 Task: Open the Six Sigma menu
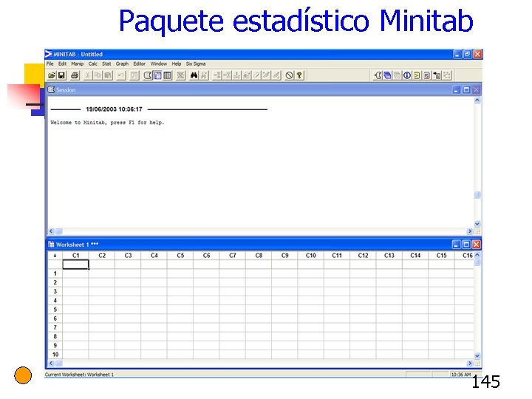click(196, 64)
